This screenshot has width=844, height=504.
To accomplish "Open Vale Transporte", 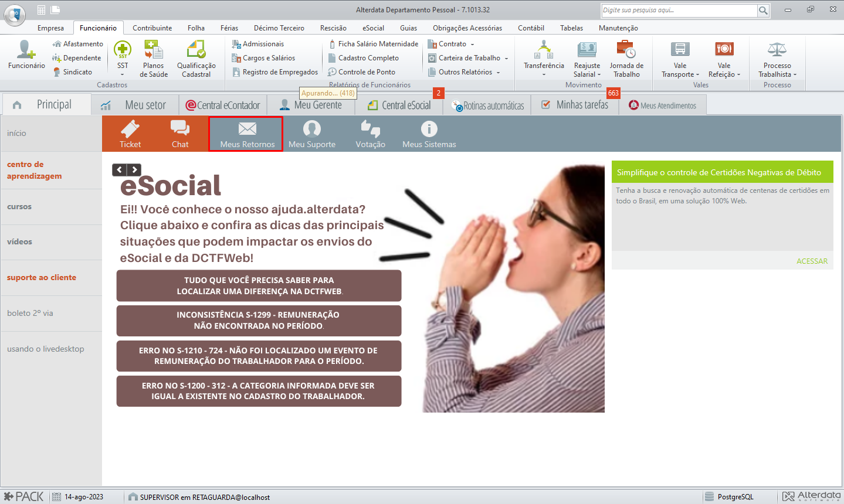I will point(680,59).
